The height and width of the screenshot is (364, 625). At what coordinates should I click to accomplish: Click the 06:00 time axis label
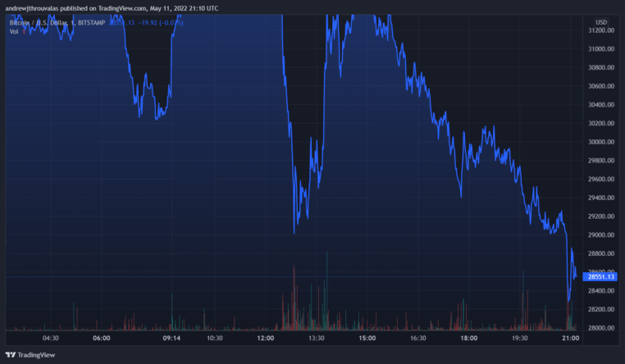point(102,338)
